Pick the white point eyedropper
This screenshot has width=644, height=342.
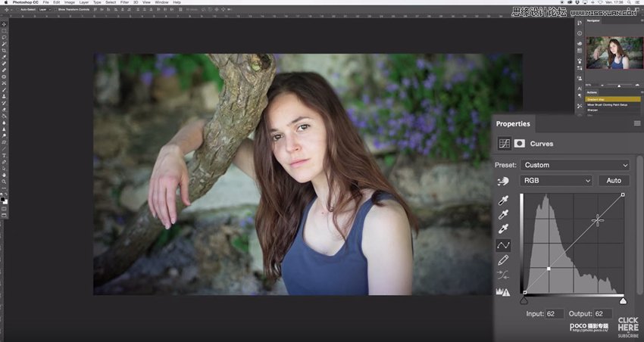point(504,229)
